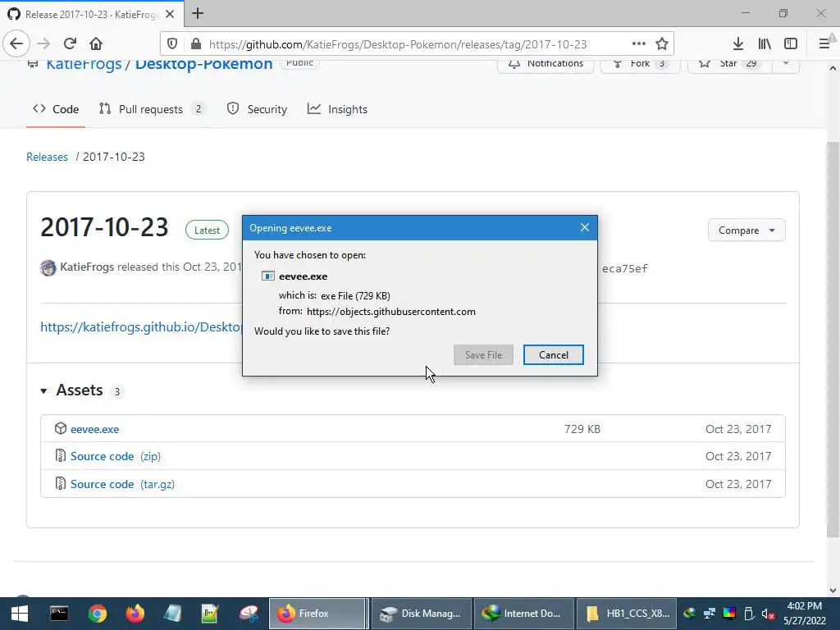Fork the Desktop-Pokemon repository

640,64
